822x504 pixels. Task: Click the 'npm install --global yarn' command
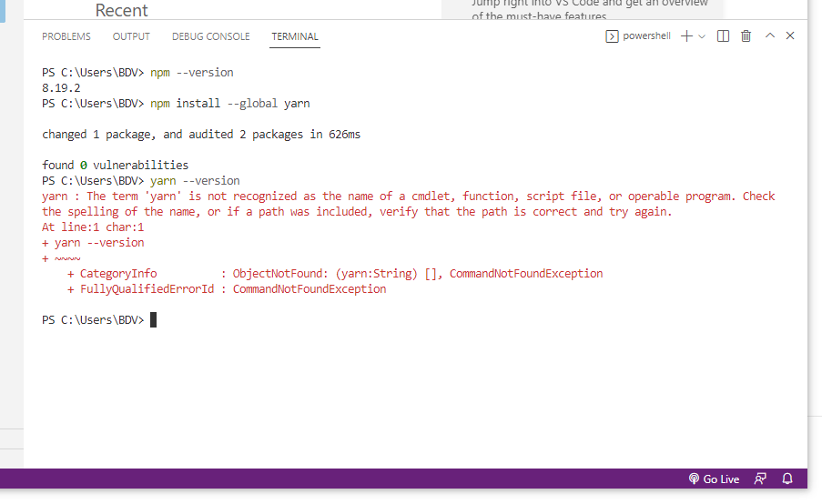230,104
